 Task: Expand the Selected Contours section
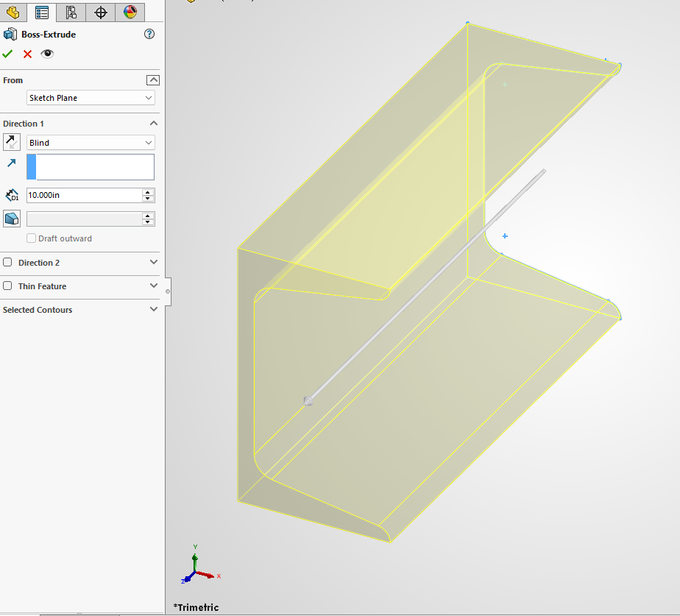point(154,309)
